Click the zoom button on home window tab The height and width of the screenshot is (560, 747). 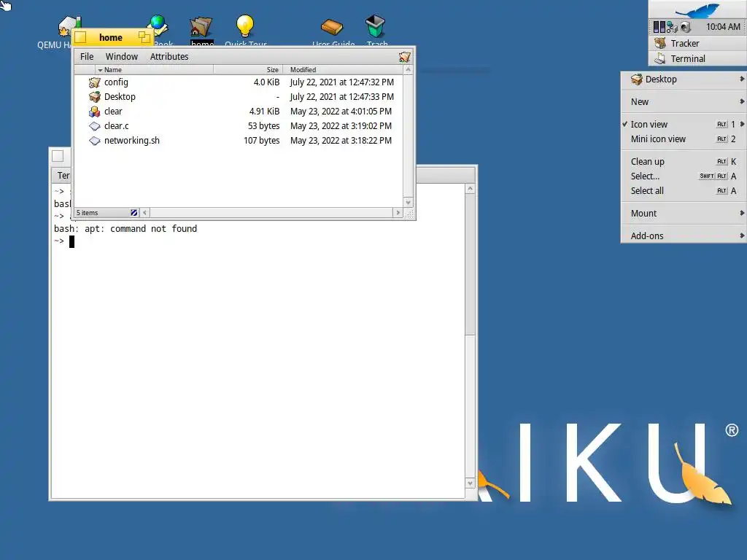pyautogui.click(x=144, y=37)
